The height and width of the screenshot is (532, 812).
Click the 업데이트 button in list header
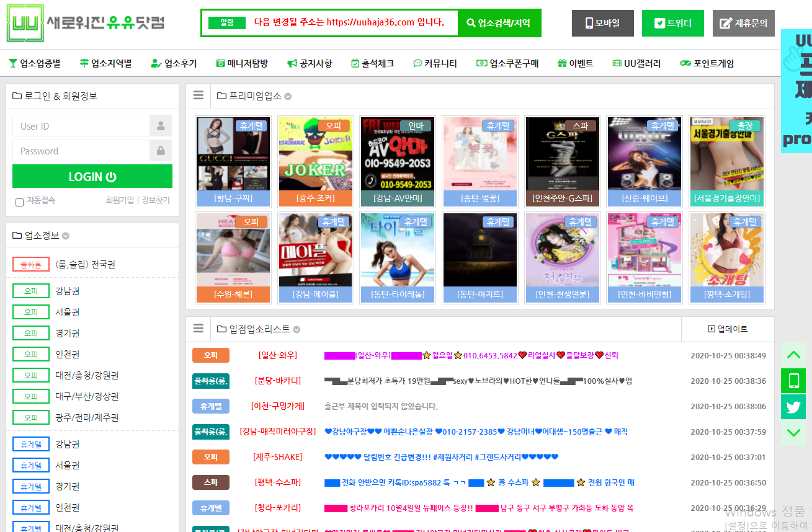pos(728,329)
